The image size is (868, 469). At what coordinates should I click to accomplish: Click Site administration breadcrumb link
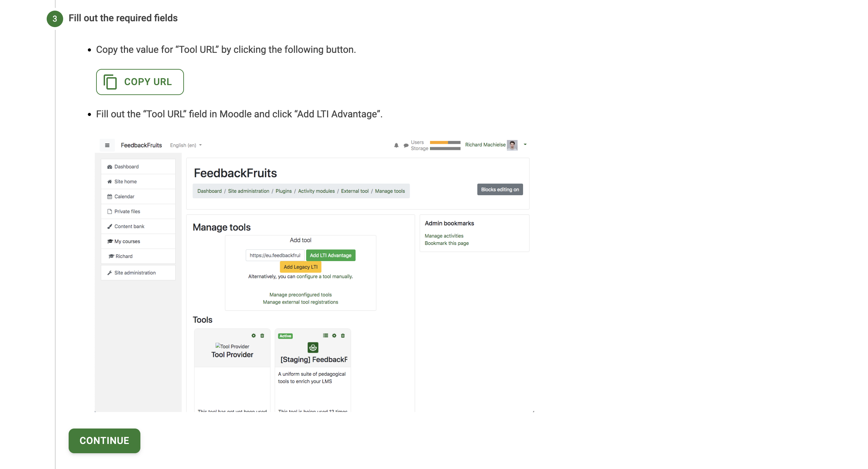(x=248, y=191)
